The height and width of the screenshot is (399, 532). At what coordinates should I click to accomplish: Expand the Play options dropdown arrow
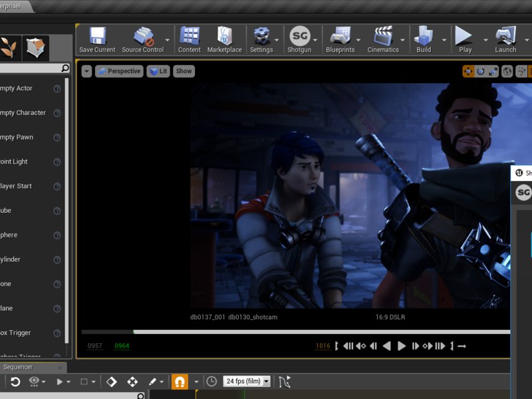(x=485, y=40)
